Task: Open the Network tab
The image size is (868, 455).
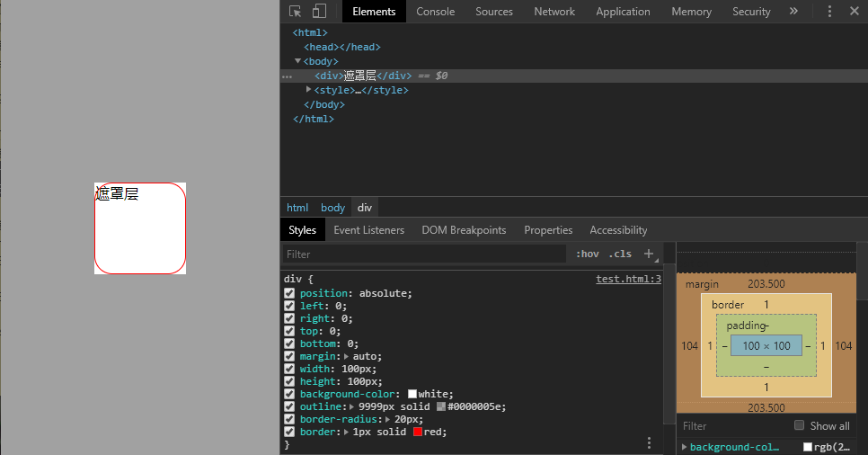Action: (x=554, y=12)
